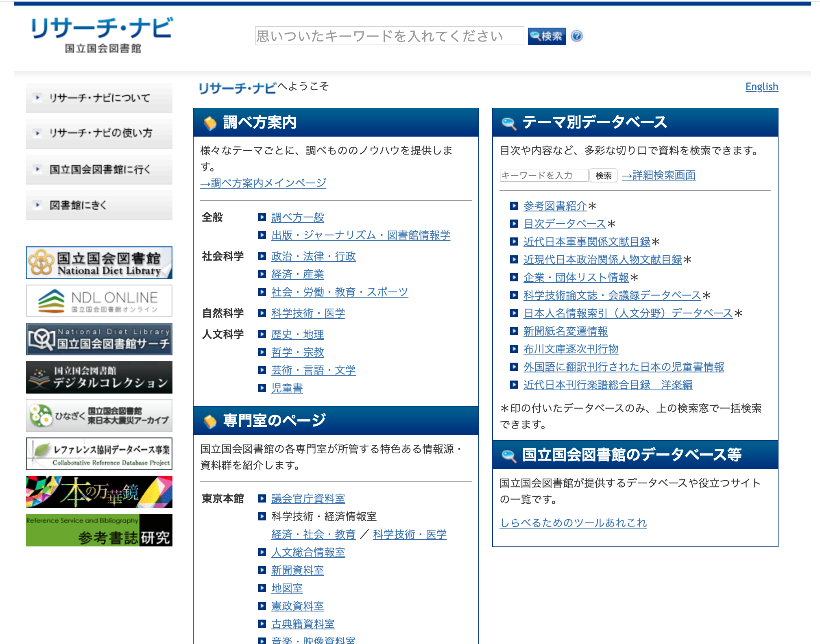The width and height of the screenshot is (820, 644).
Task: Open 企業・団体リスト情報 link
Action: [x=576, y=278]
